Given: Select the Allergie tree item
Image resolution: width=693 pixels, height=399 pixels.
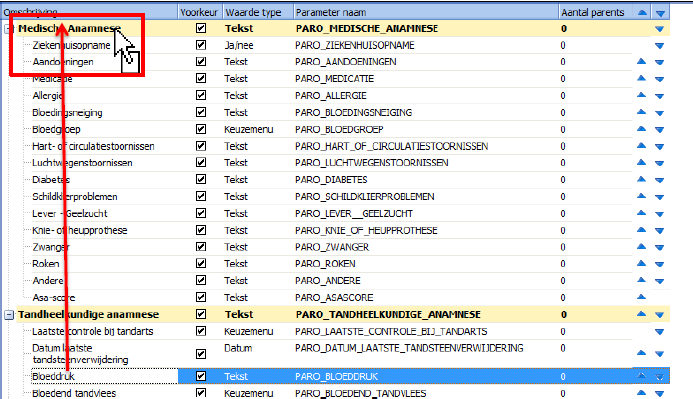Looking at the screenshot, I should pyautogui.click(x=47, y=95).
